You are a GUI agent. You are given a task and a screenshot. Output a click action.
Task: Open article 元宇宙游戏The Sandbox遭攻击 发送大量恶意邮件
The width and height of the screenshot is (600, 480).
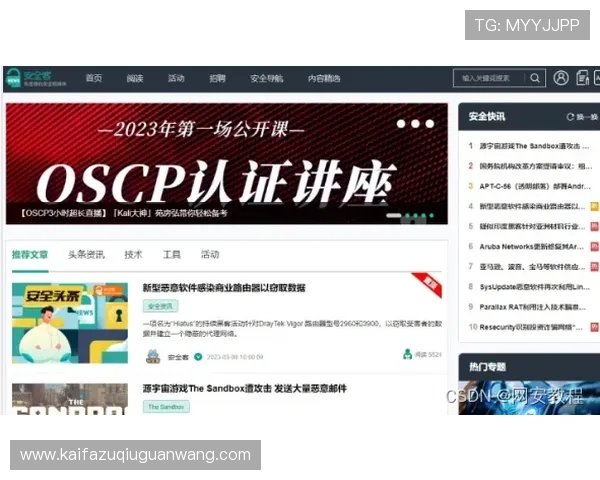click(x=245, y=389)
